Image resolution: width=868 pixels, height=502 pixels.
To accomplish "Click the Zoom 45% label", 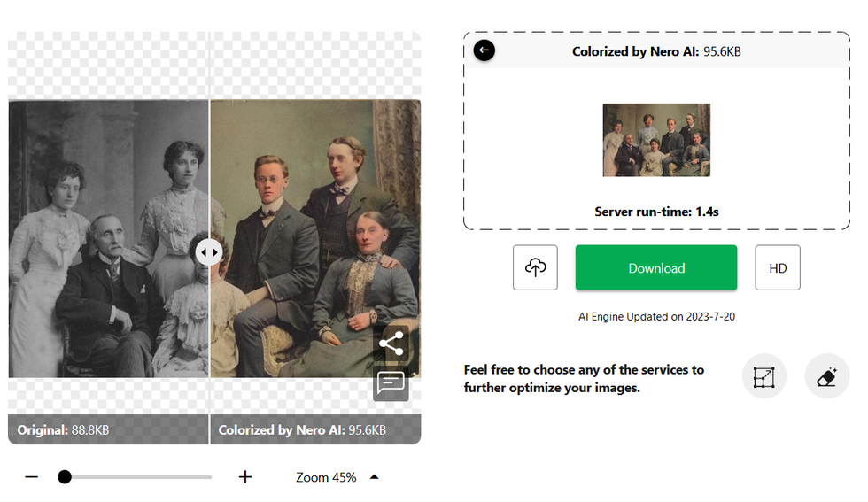I will [x=326, y=477].
